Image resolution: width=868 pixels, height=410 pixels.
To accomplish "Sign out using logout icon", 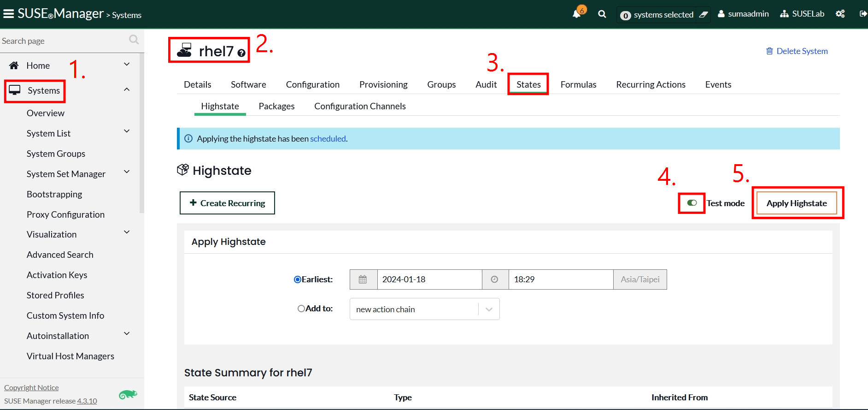I will (x=863, y=14).
